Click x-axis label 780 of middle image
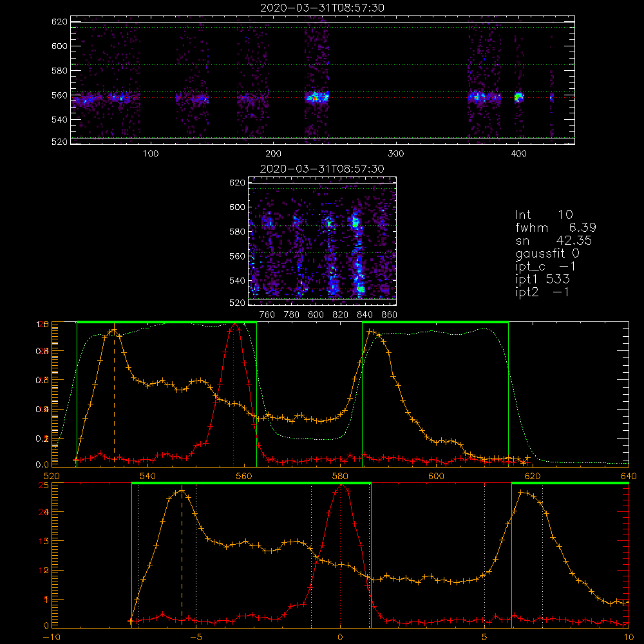 coord(292,315)
